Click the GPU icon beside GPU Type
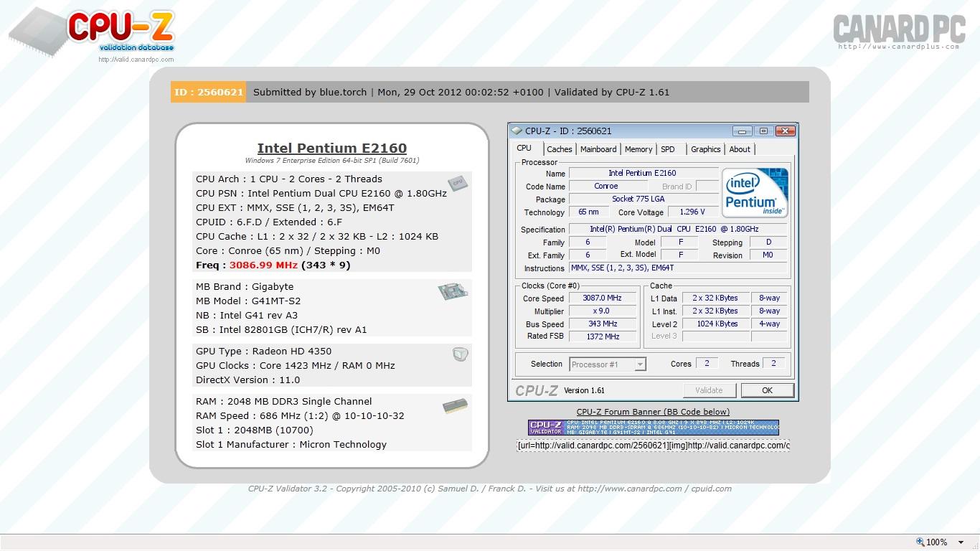 (460, 354)
